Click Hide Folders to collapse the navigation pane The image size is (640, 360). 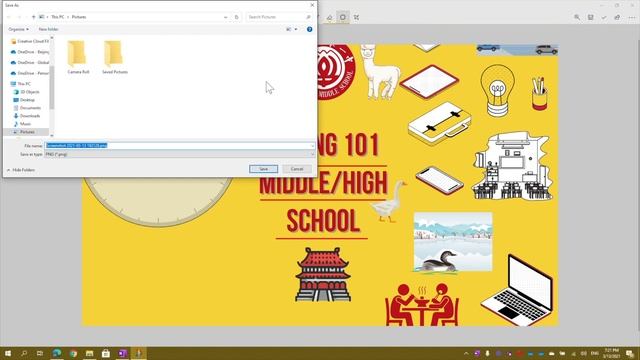20,170
